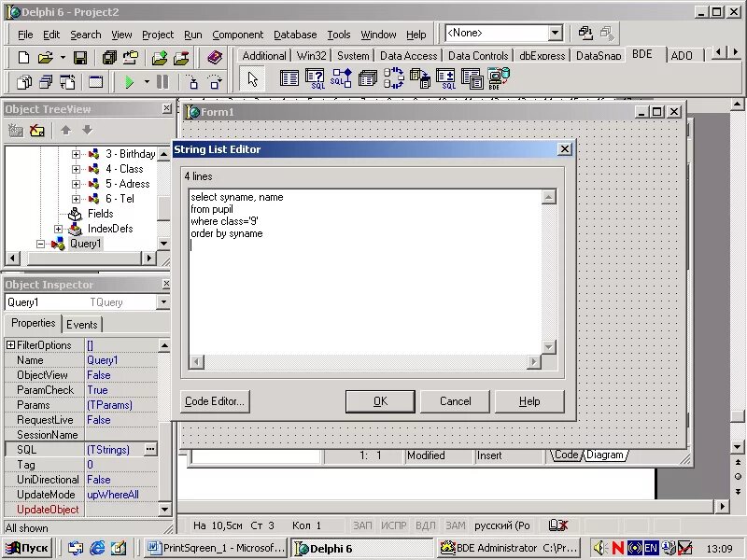Click Move Down arrow in Object TreeView

(x=87, y=130)
